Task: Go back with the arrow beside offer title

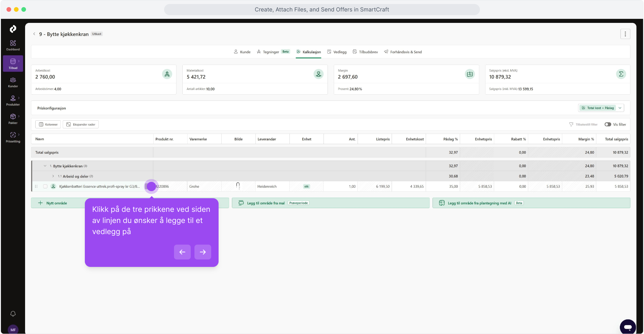Action: pyautogui.click(x=34, y=34)
